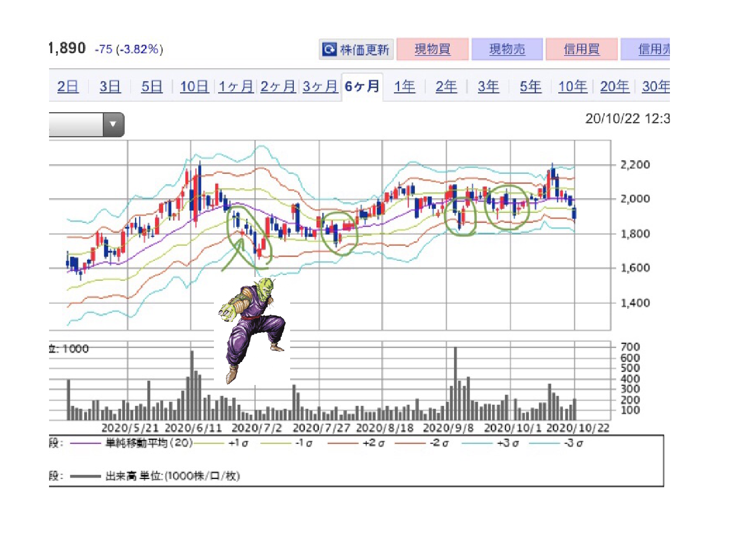Click the 700 volume axis label

point(630,347)
